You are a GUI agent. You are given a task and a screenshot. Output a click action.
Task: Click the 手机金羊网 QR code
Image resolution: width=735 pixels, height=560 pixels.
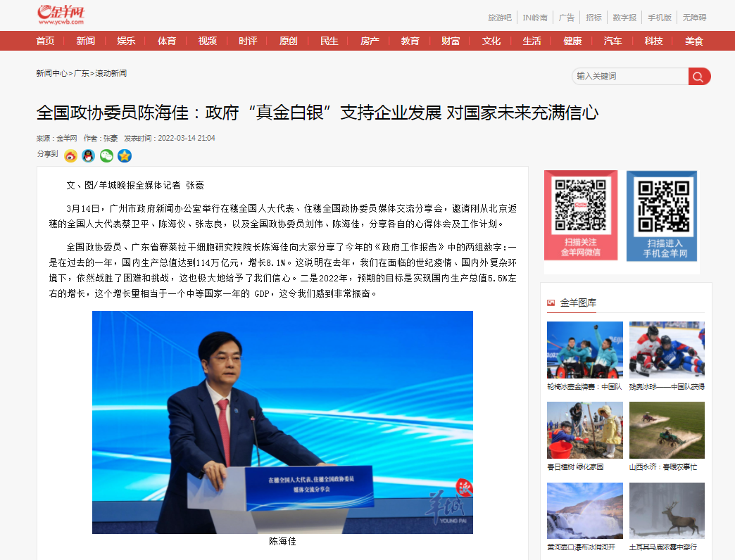[x=661, y=205]
